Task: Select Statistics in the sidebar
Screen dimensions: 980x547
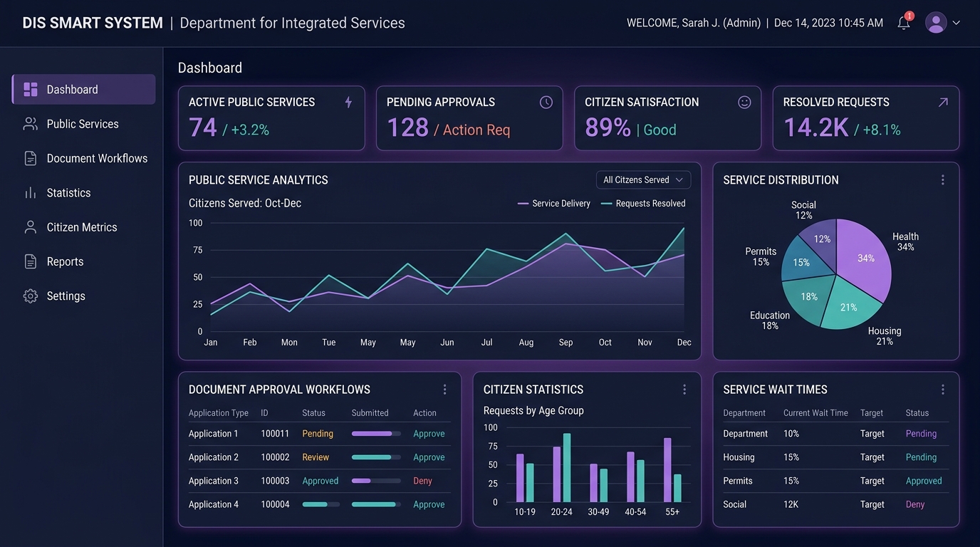Action: 83,193
